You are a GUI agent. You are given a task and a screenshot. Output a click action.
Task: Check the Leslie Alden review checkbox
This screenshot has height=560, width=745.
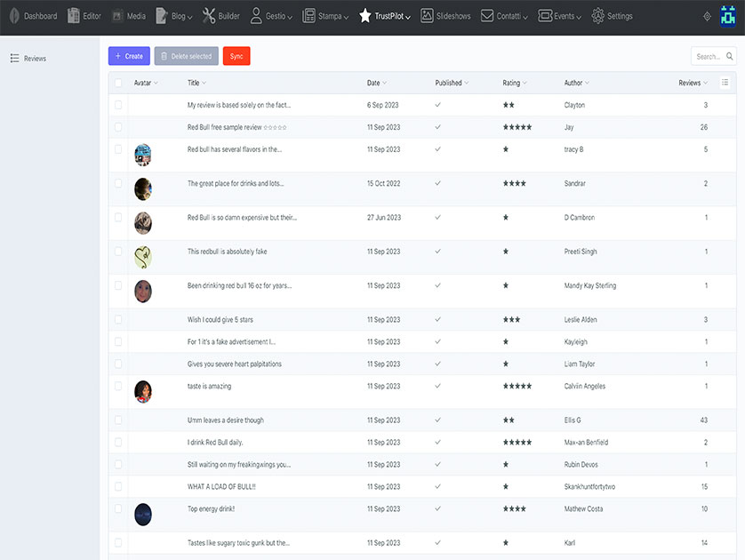tap(118, 320)
